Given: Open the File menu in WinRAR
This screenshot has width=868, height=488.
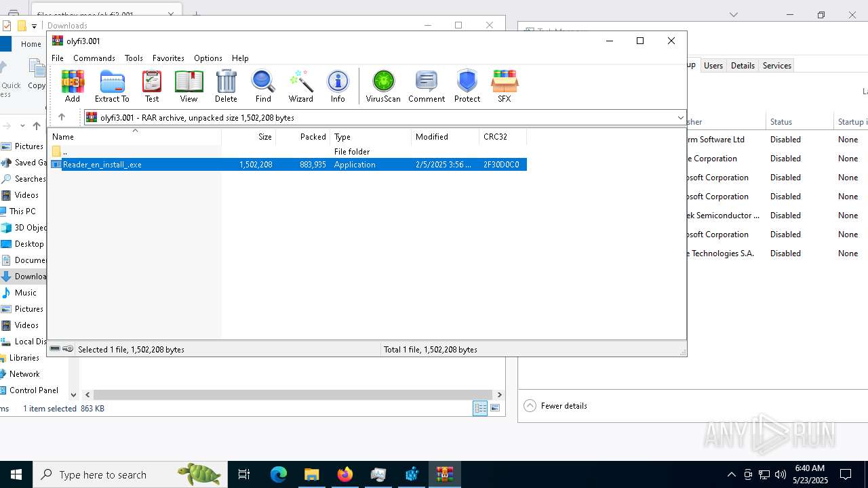Looking at the screenshot, I should 58,58.
